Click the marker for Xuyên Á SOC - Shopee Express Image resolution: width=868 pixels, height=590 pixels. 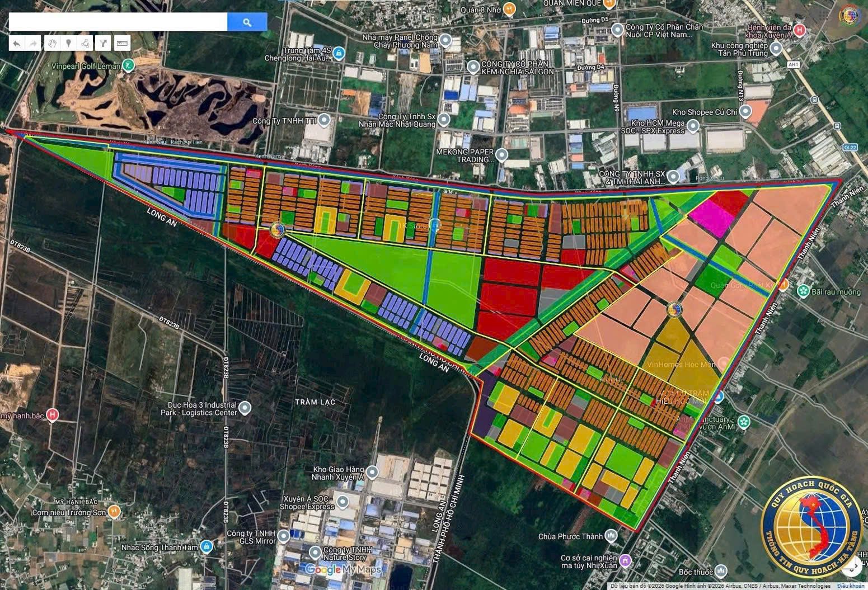click(341, 502)
